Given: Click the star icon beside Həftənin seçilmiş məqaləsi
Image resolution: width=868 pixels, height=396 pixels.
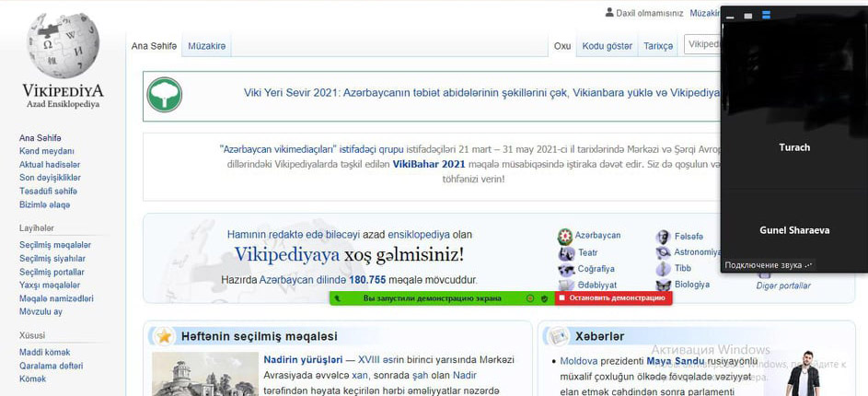Looking at the screenshot, I should coord(163,336).
